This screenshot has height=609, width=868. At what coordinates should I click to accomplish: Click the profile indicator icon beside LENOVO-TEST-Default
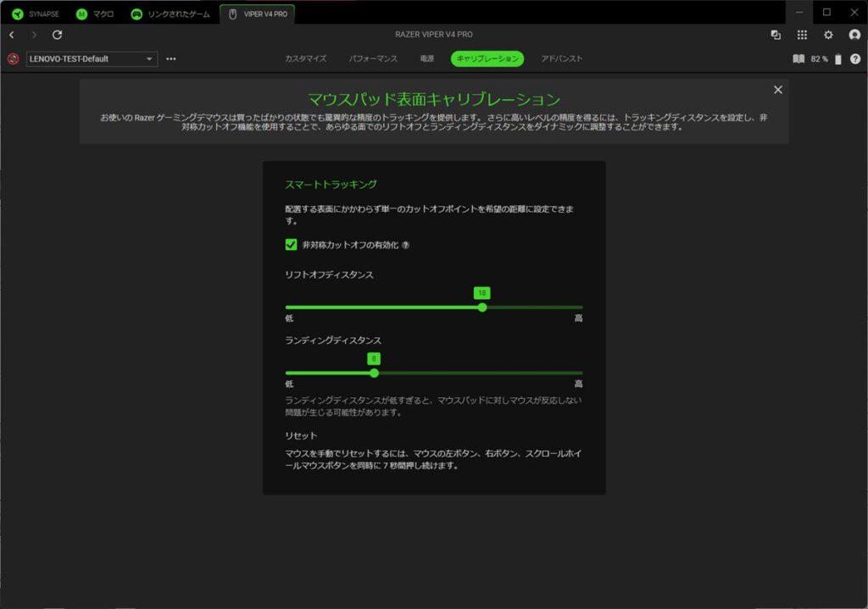click(x=13, y=59)
